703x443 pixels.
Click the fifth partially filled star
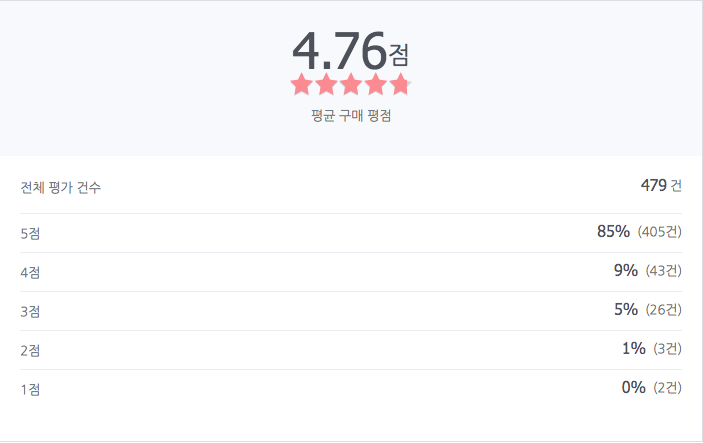point(400,85)
